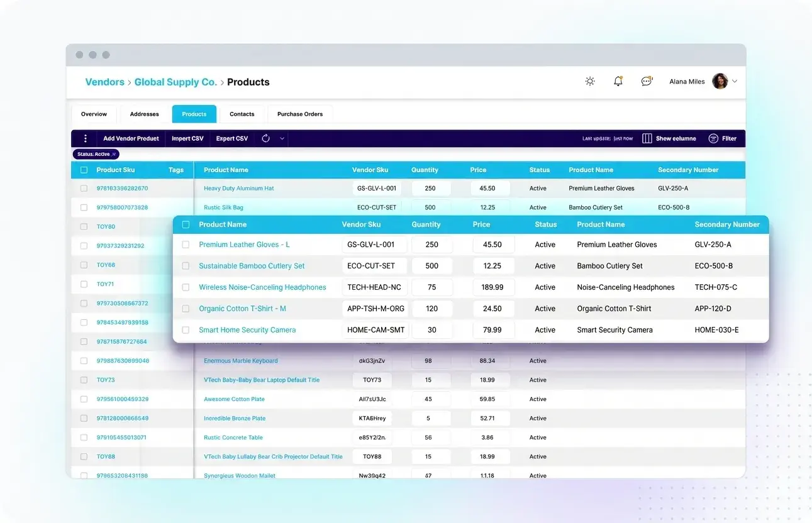Screen dimensions: 812x523
Task: Select the Wireless Noise-Canceling Headphones checkbox
Action: [186, 287]
